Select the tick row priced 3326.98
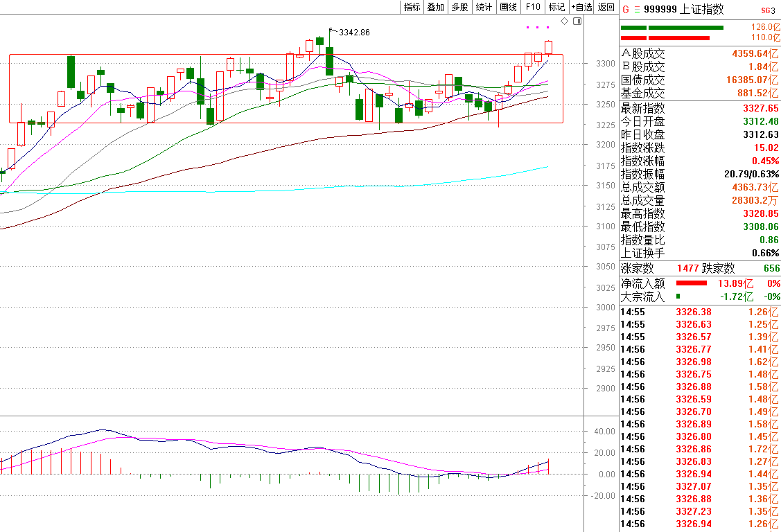This screenshot has height=532, width=781. coord(700,362)
